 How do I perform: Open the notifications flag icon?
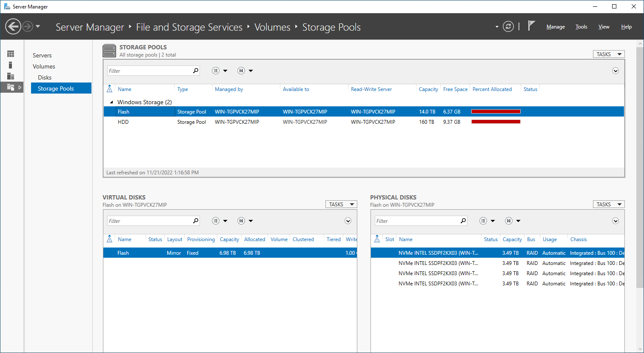click(x=531, y=26)
